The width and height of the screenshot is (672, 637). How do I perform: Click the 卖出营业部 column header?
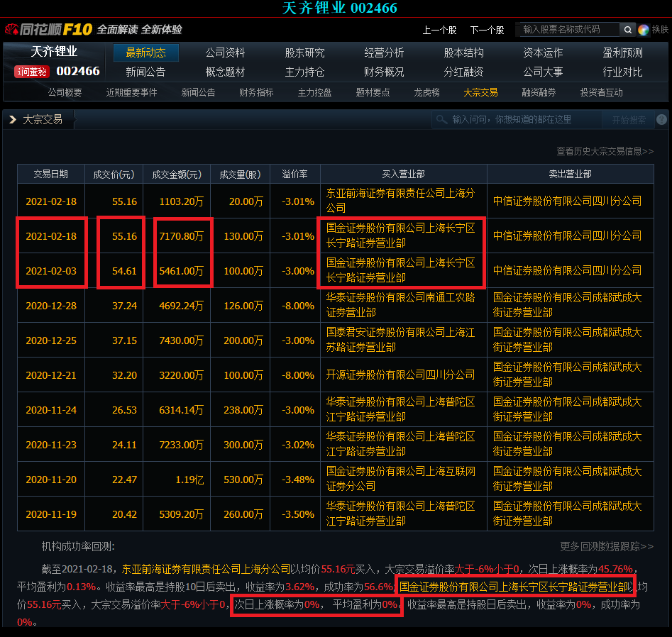click(571, 175)
